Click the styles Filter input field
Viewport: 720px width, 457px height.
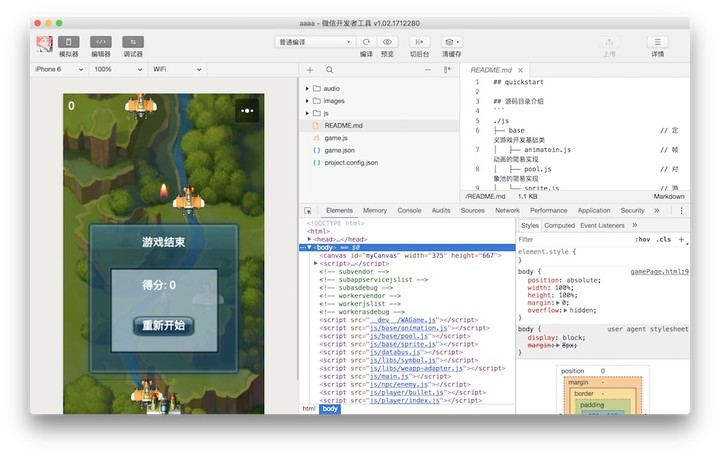click(574, 239)
